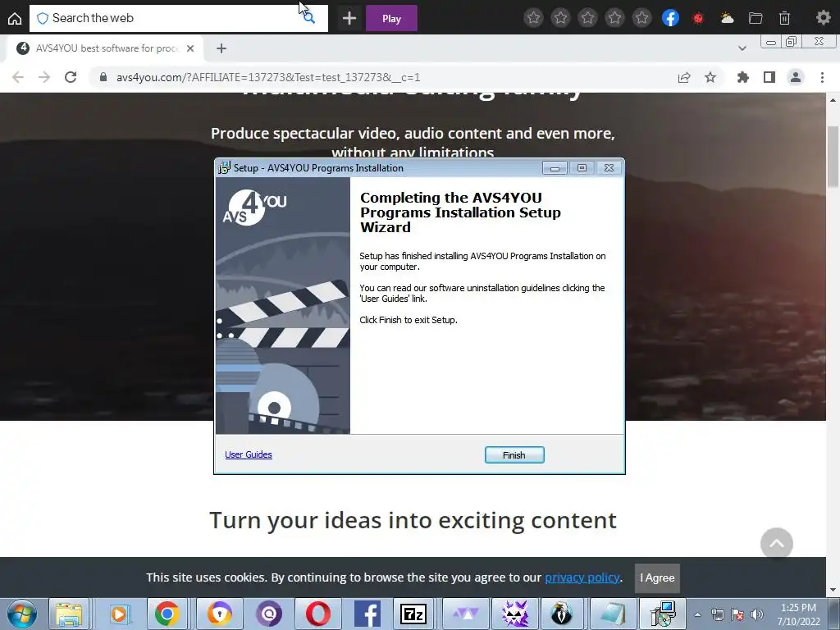The image size is (840, 630).
Task: Open Facebook app on the taskbar
Action: 367,614
